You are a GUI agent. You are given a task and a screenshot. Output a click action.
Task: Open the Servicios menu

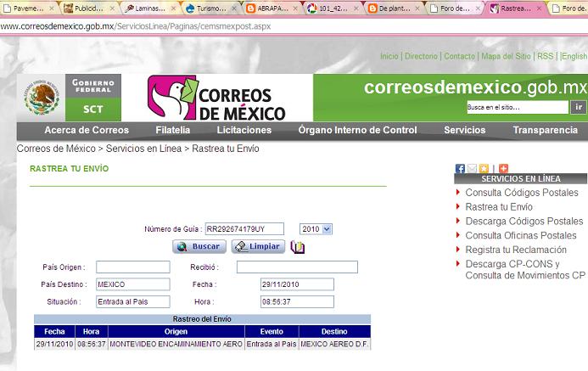click(465, 130)
